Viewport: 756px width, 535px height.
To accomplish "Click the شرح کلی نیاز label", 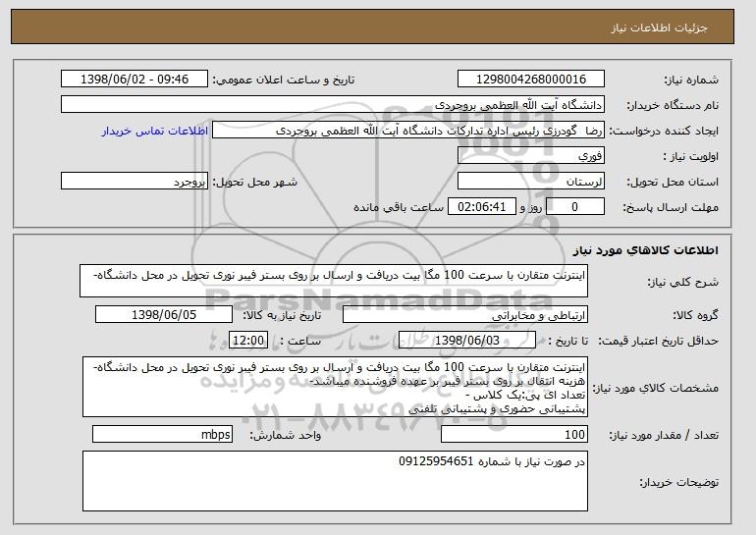I will [x=682, y=282].
